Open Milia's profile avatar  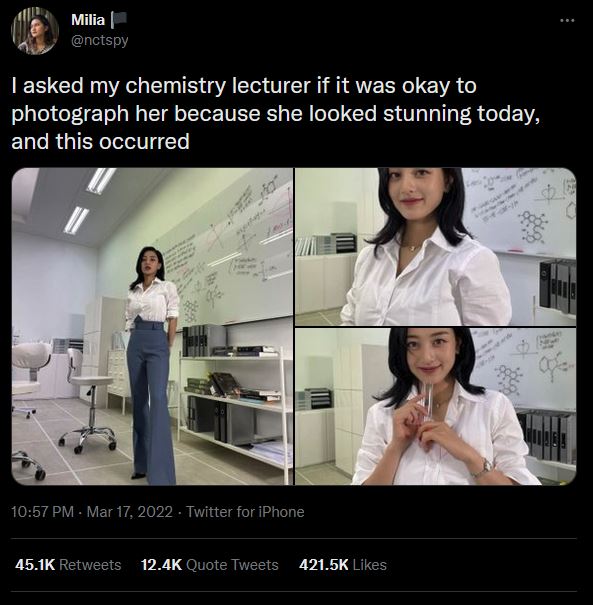pos(35,30)
